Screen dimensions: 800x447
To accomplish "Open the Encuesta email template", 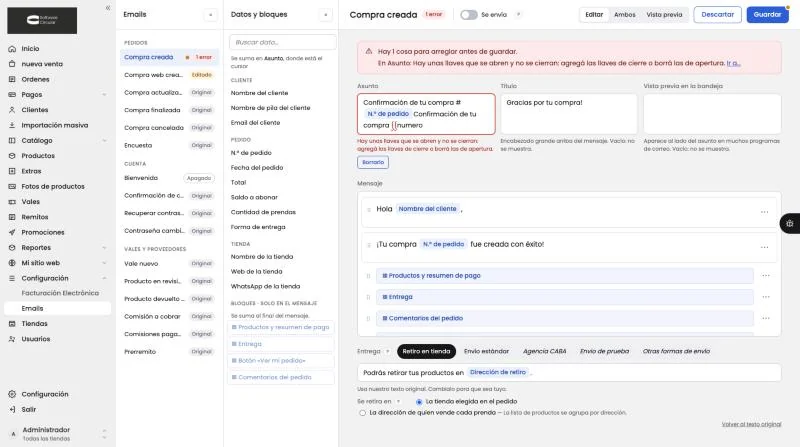I will click(169, 145).
